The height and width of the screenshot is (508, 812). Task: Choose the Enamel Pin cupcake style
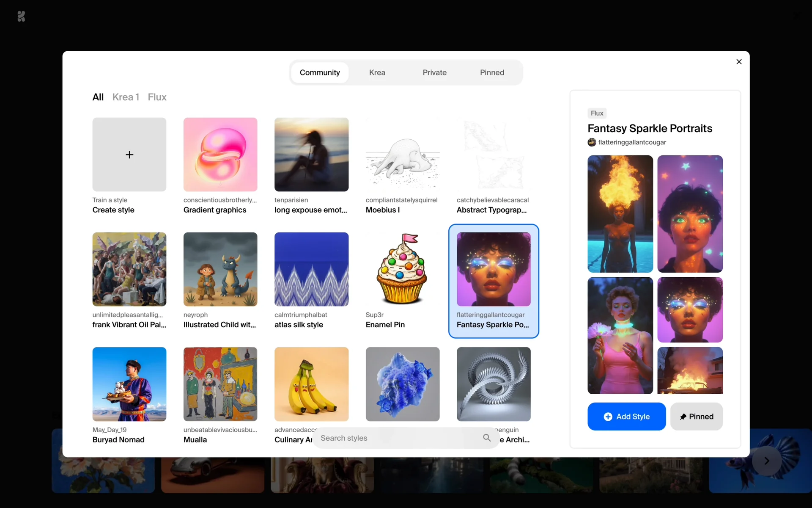point(402,269)
